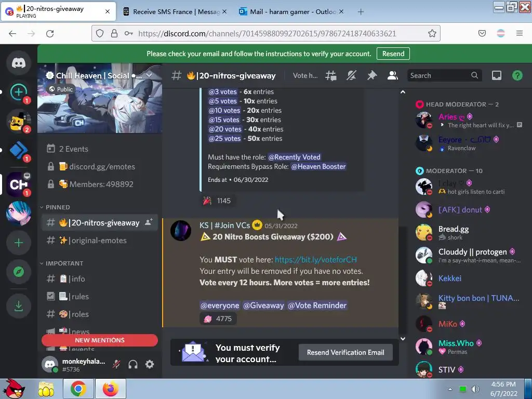Image resolution: width=532 pixels, height=399 pixels.
Task: Click the @Heaven Booster role mention
Action: pyautogui.click(x=318, y=167)
